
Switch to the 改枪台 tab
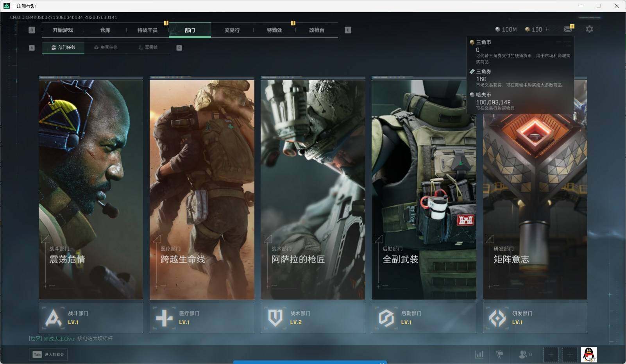[317, 30]
